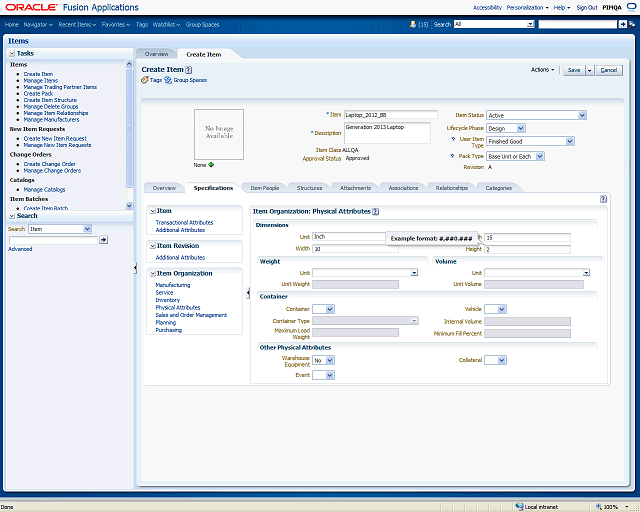
Task: Open the Actions menu
Action: coord(542,70)
